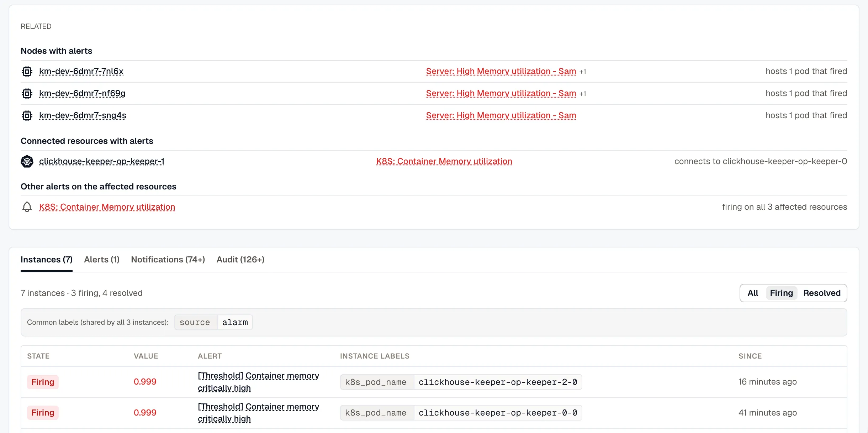Open clickhouse-keeper-op-keeper-1 resource

click(102, 161)
